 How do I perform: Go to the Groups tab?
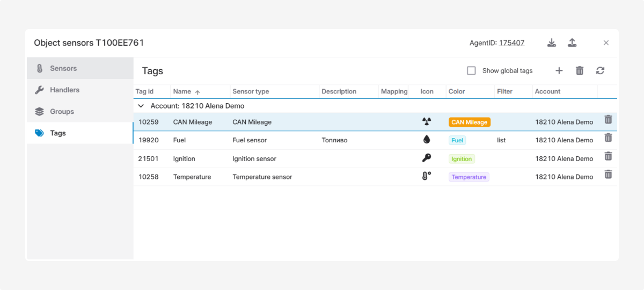pyautogui.click(x=62, y=112)
